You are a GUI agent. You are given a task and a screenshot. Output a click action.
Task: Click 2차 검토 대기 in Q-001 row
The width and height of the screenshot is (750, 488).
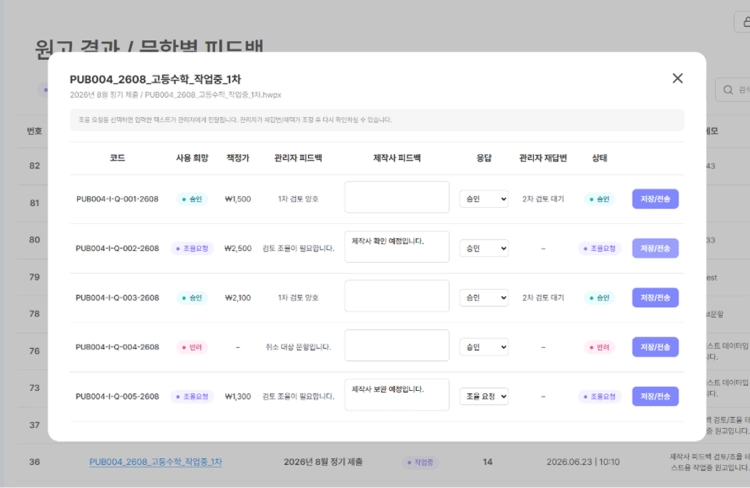(543, 199)
